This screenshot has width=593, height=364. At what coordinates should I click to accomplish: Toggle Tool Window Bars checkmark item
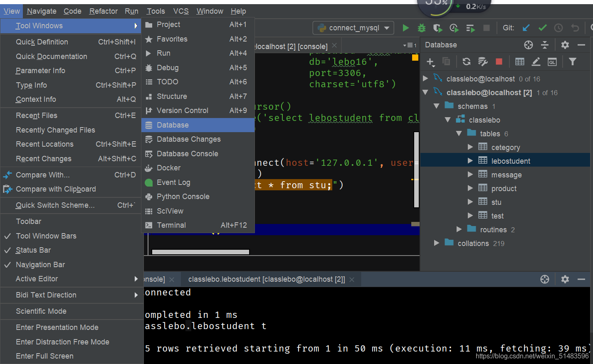72,236
